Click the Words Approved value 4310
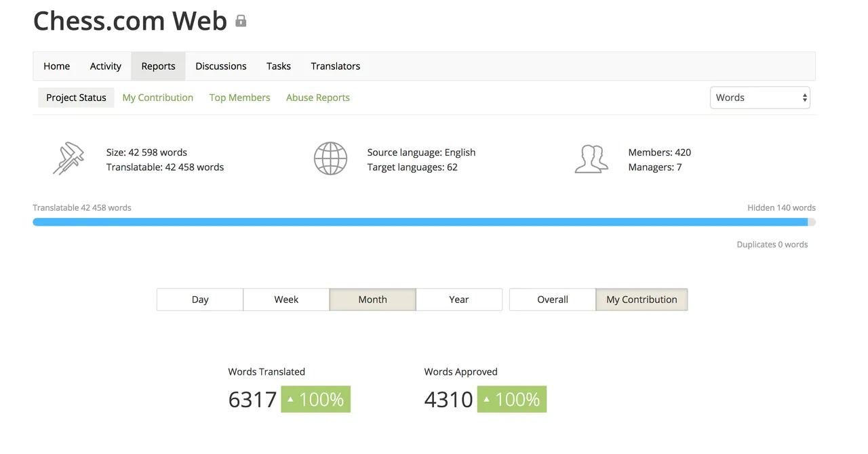 (448, 400)
